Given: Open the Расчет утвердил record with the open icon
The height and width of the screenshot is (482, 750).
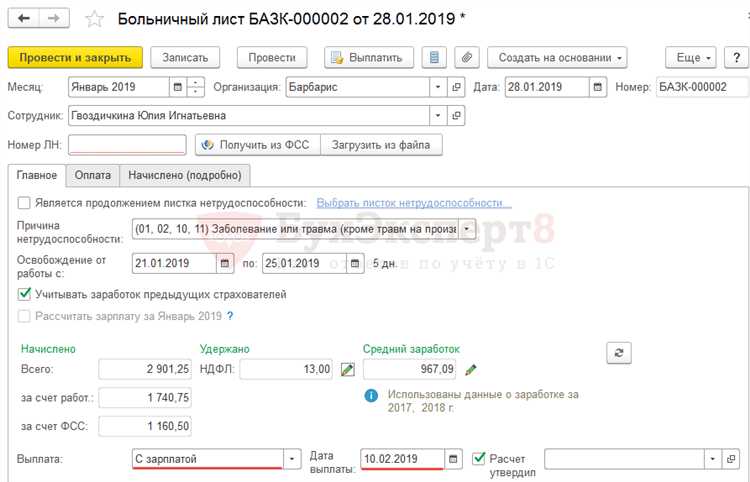Looking at the screenshot, I should click(730, 460).
